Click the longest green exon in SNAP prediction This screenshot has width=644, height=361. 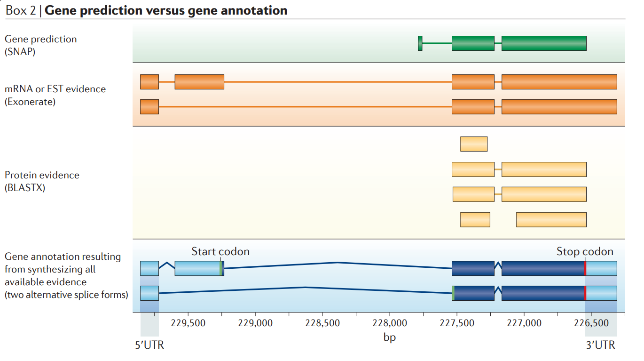[544, 43]
